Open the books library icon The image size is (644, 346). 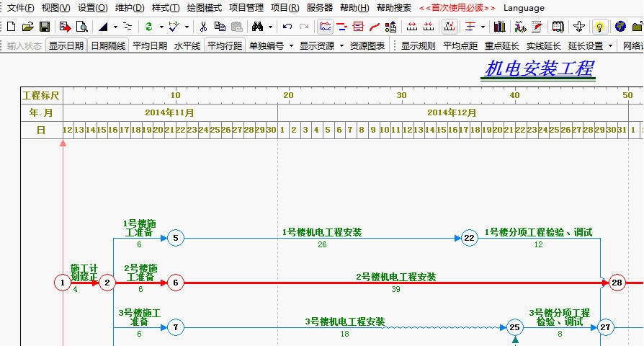[x=499, y=27]
